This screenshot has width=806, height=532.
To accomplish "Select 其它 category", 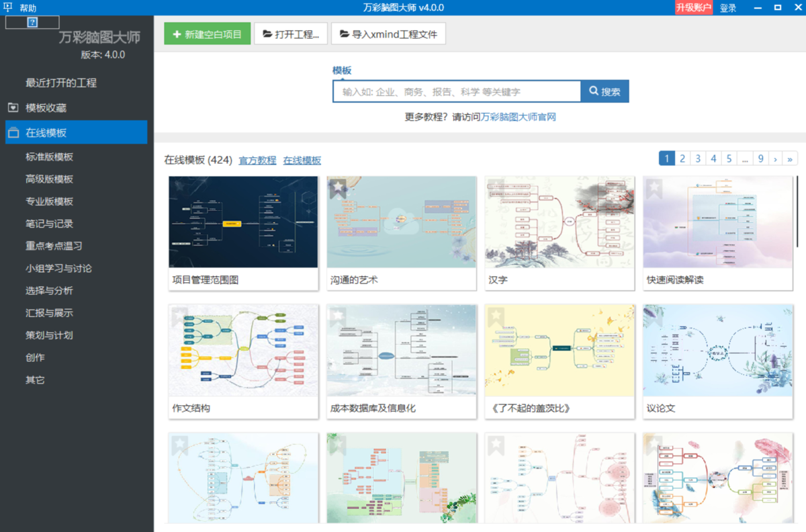I will [x=35, y=380].
